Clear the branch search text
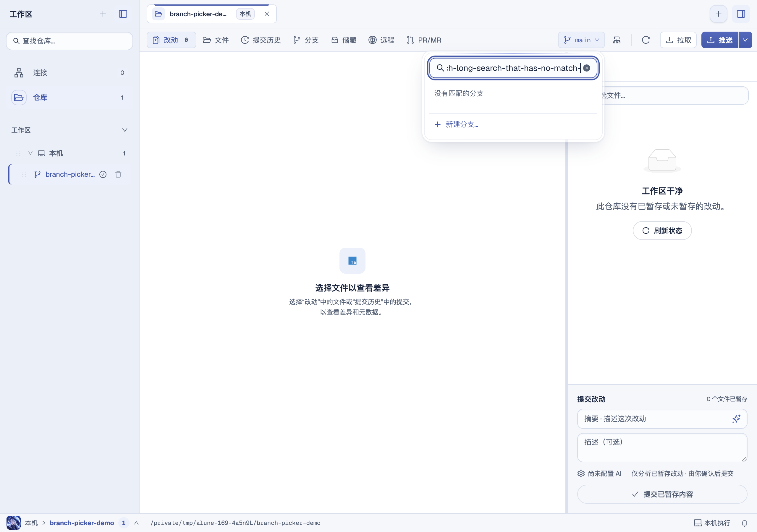757x532 pixels. [x=587, y=68]
